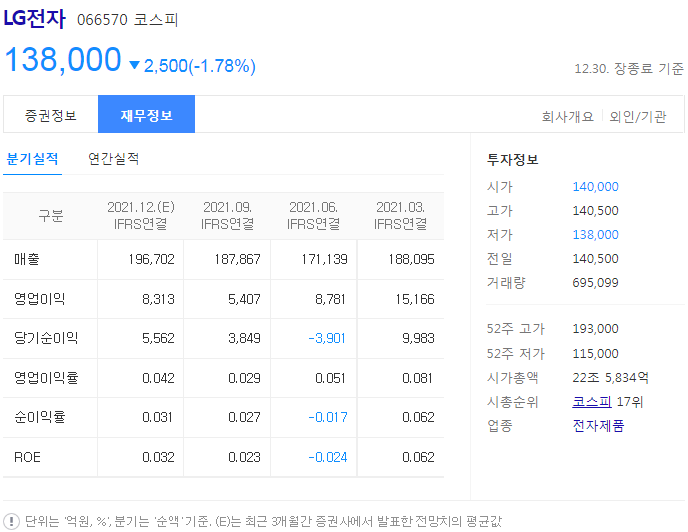This screenshot has width=688, height=532.
Task: Open the 회사개요 link
Action: (x=568, y=116)
